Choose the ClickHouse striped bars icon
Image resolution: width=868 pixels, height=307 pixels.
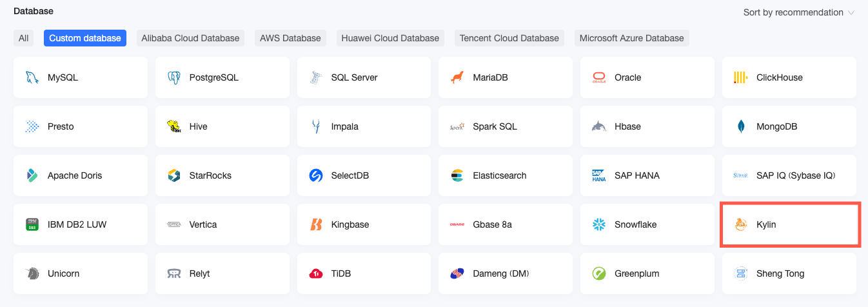pyautogui.click(x=741, y=77)
